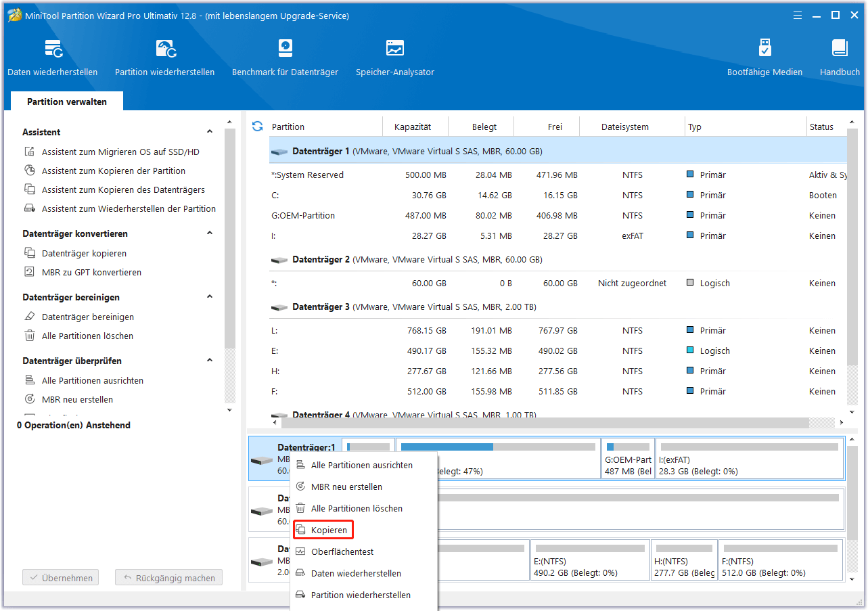
Task: Click disk icon of Datenträger 3 header row
Action: point(279,307)
